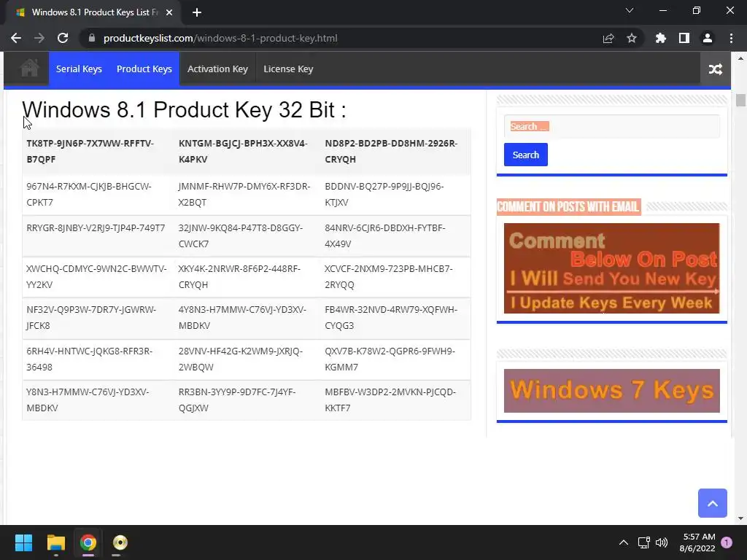Open the Windows Start menu
The image size is (747, 560).
[23, 542]
